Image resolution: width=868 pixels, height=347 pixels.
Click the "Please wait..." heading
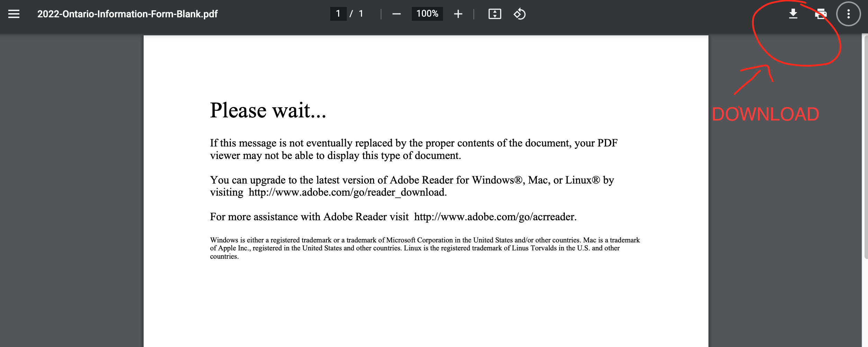pyautogui.click(x=268, y=110)
